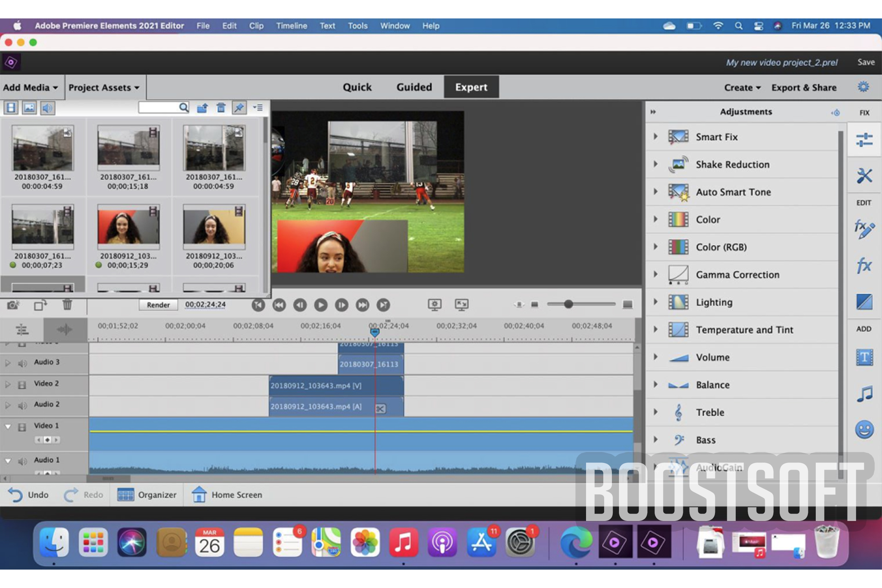Click the timeline zoom slider handle
This screenshot has height=588, width=882.
[x=568, y=304]
